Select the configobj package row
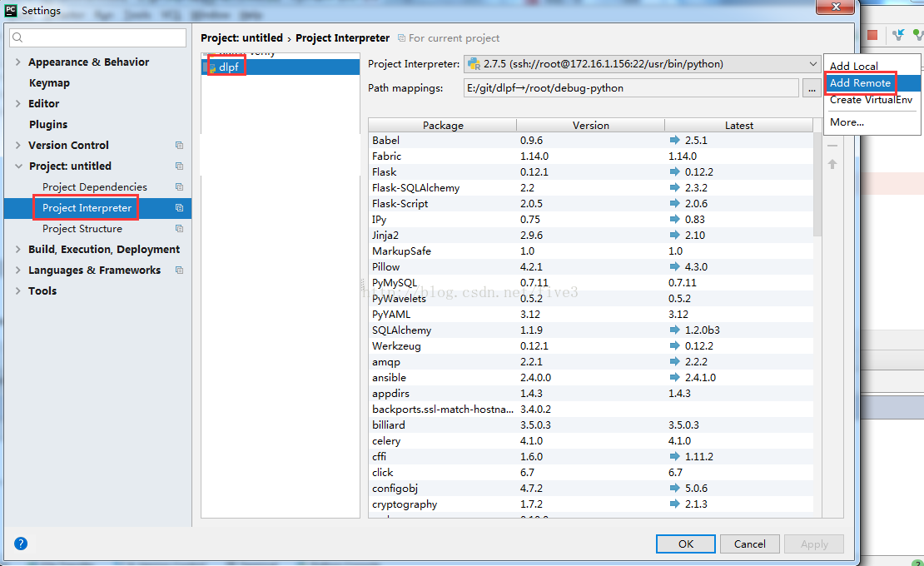The height and width of the screenshot is (566, 924). tap(591, 489)
